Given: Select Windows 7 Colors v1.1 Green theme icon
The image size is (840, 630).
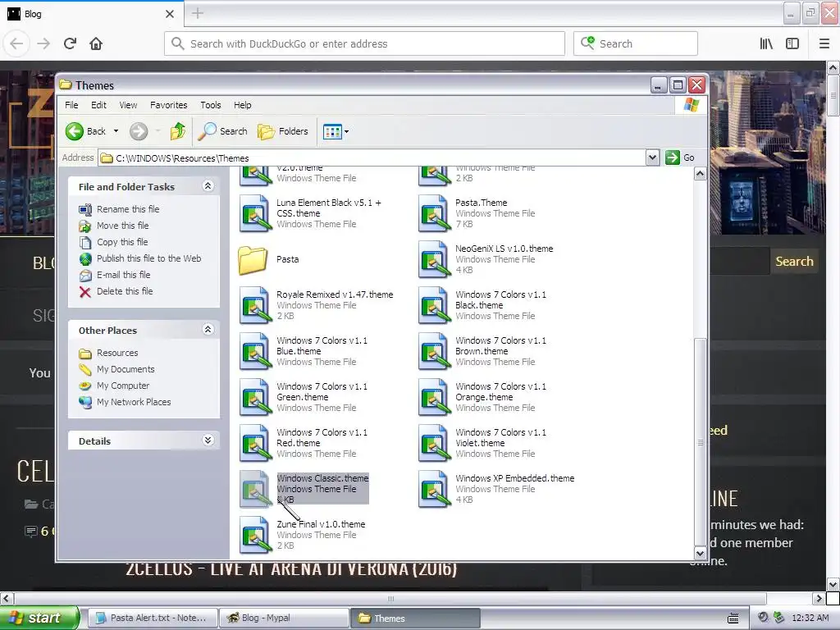Looking at the screenshot, I should 255,398.
